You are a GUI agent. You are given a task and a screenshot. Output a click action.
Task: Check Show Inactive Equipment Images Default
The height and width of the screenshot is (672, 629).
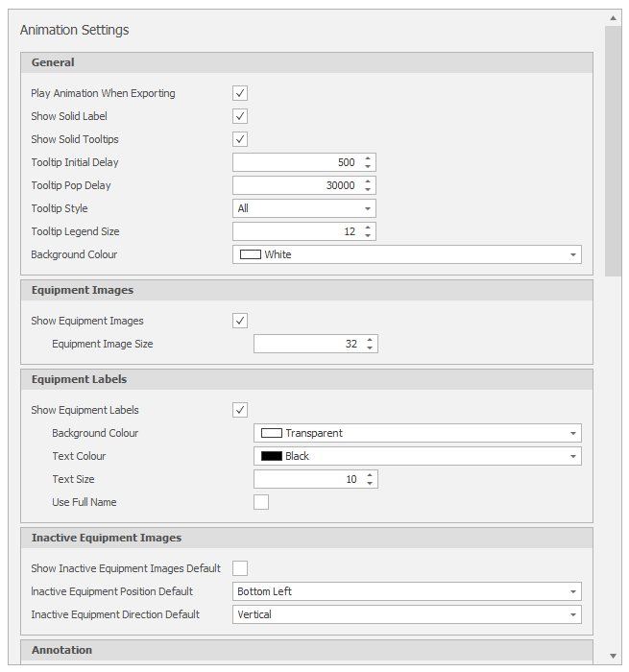click(240, 568)
